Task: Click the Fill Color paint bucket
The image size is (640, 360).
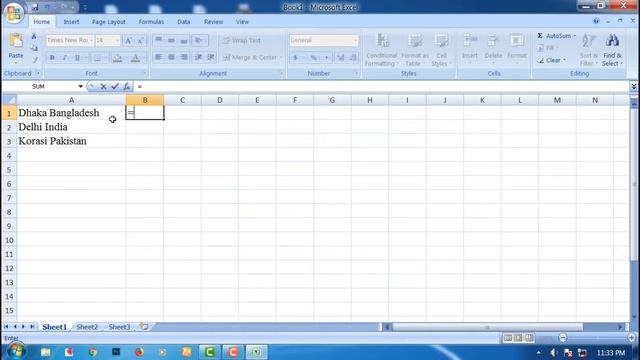Action: pos(117,58)
